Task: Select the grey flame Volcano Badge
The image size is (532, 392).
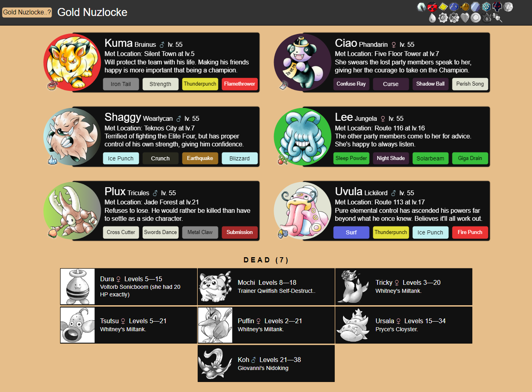Action: (x=486, y=18)
